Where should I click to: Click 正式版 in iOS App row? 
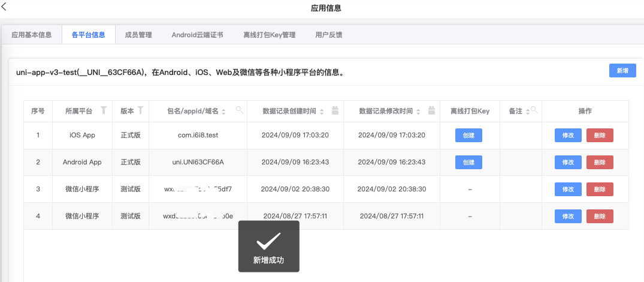[131, 135]
